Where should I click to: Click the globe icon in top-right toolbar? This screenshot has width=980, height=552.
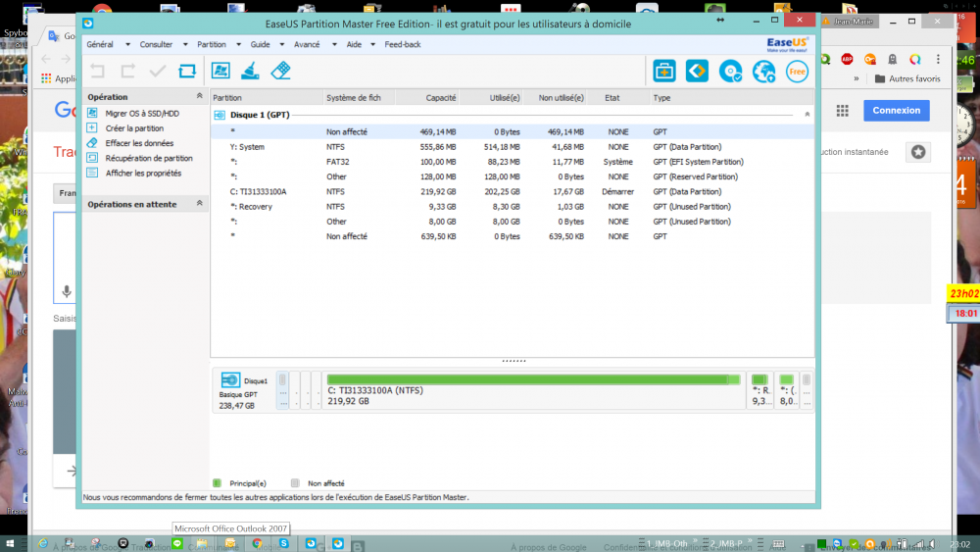point(763,71)
